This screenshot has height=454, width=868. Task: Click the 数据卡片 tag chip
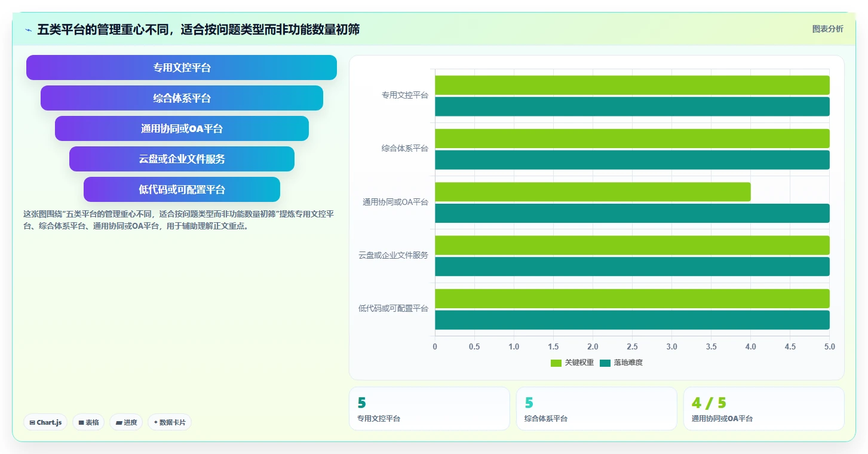[x=170, y=422]
